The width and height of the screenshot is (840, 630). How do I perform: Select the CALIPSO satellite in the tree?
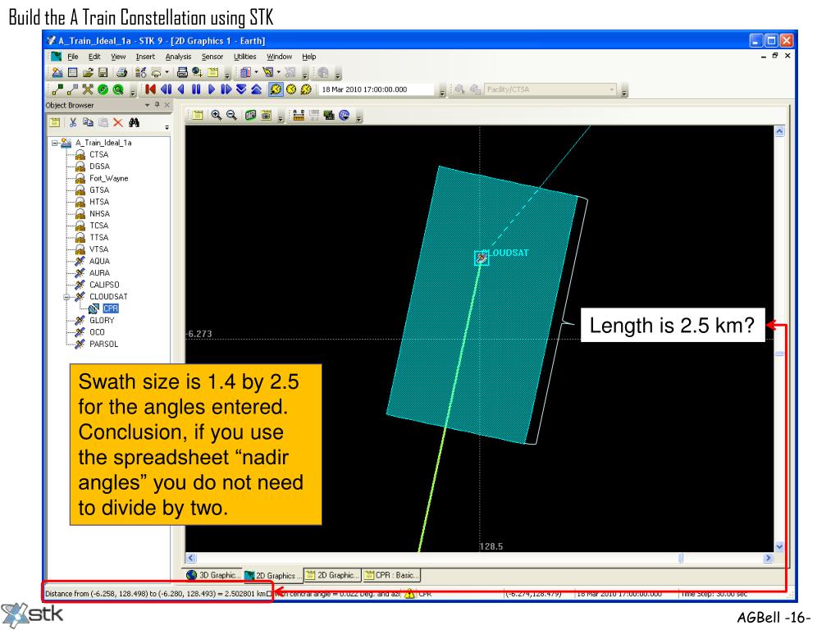[104, 285]
